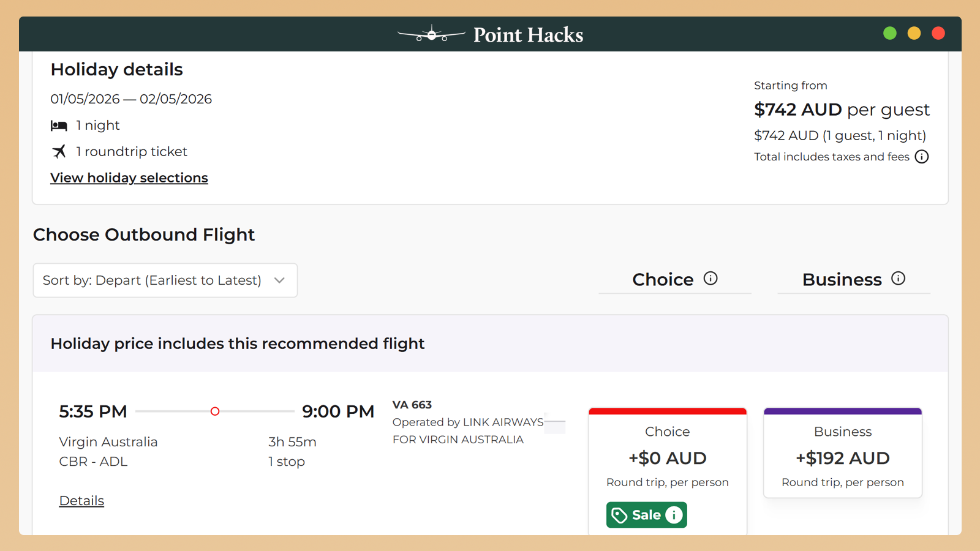Click the bed icon beside 1 night
This screenshot has width=980, height=551.
(59, 126)
